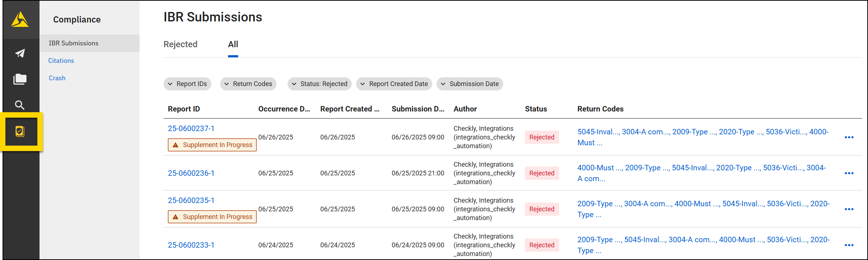Switch to the Rejected tab
This screenshot has width=868, height=260.
tap(180, 44)
